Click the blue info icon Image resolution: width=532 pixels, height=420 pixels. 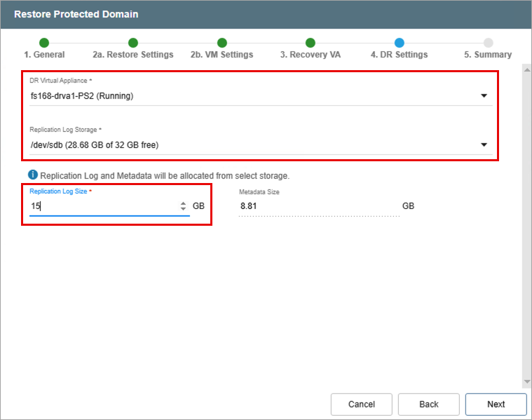coord(33,175)
